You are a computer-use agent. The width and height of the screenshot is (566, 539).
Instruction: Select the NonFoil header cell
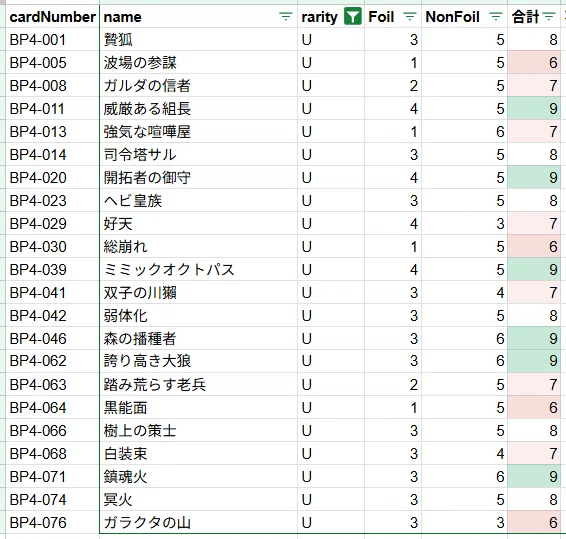pyautogui.click(x=465, y=17)
